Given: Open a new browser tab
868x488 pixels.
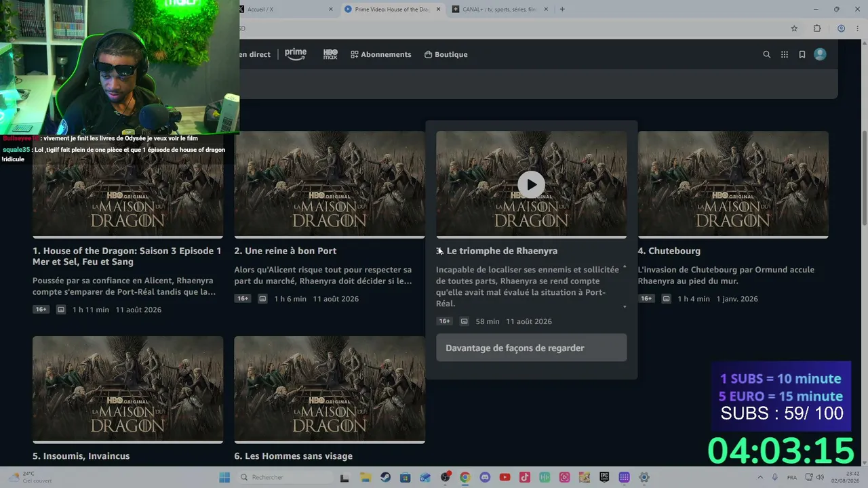Looking at the screenshot, I should (x=562, y=9).
